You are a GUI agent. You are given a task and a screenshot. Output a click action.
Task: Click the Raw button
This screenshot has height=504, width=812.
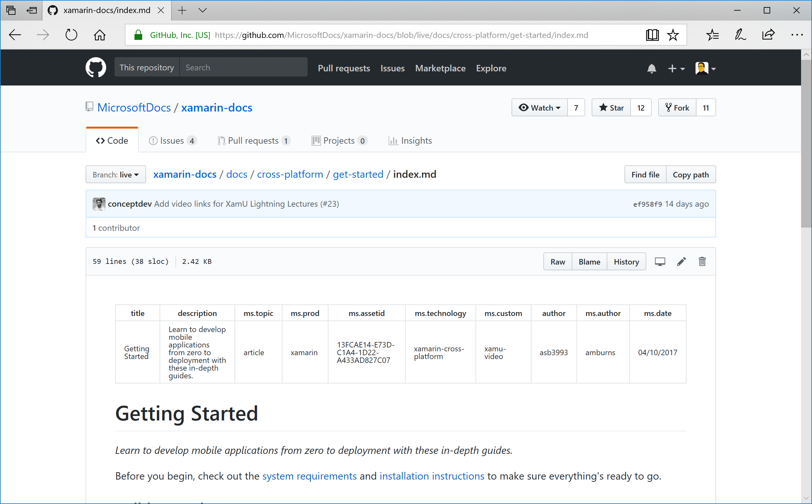[x=558, y=262]
